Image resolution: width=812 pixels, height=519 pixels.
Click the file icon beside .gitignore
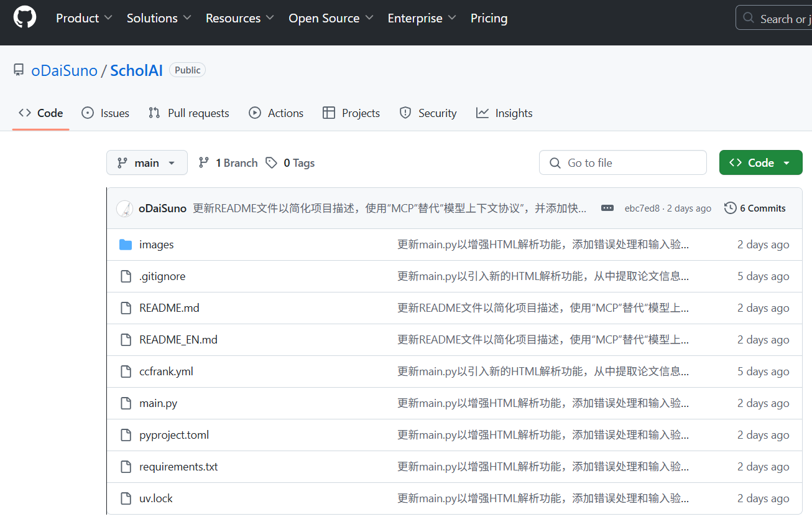(x=126, y=276)
